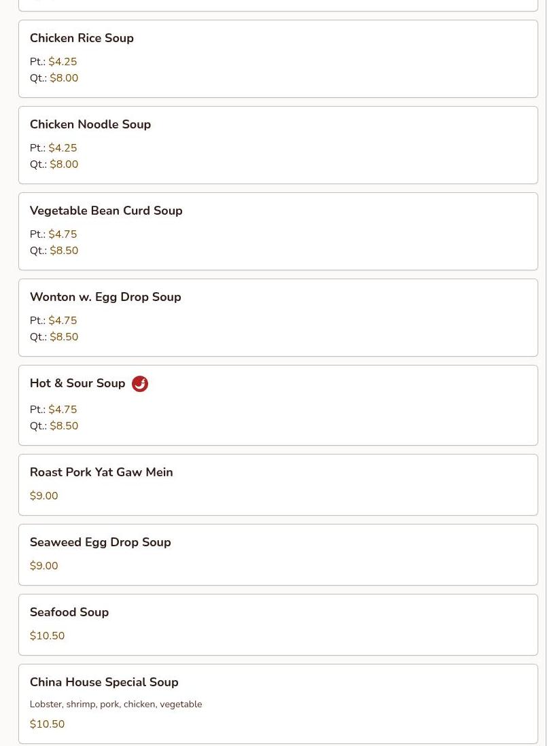Viewport: 560px width, 746px height.
Task: Select Chicken Noodle Soup title
Action: point(90,124)
